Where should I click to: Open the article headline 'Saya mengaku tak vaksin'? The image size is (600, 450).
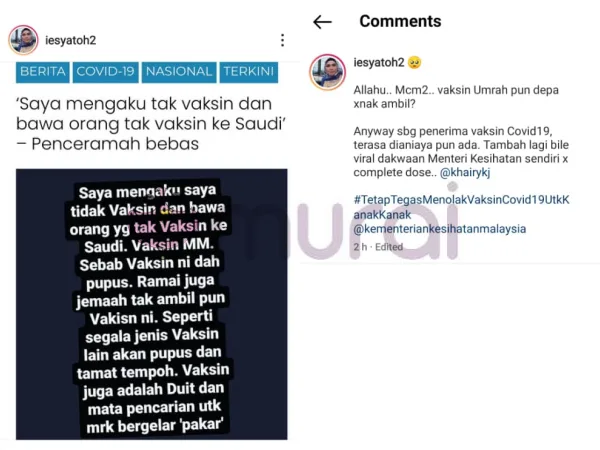click(151, 124)
